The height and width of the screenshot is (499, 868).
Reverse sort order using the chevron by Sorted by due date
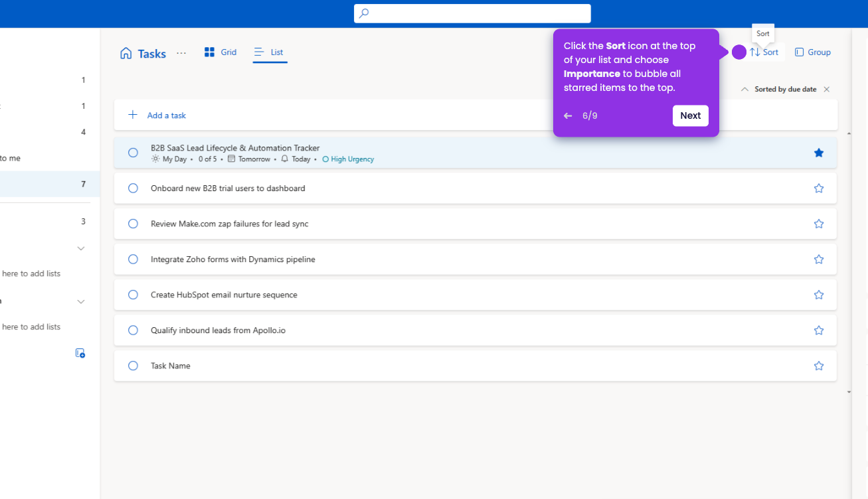point(744,89)
